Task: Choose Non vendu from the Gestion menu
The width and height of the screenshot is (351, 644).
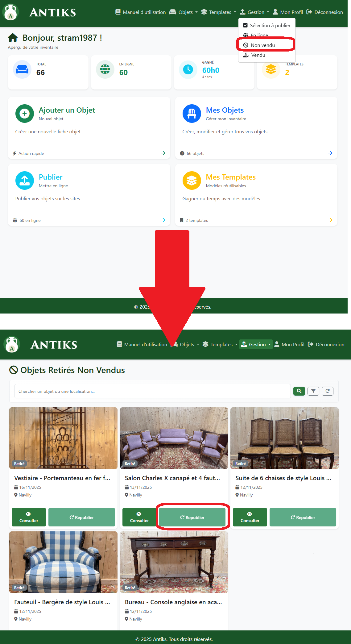Action: tap(262, 45)
